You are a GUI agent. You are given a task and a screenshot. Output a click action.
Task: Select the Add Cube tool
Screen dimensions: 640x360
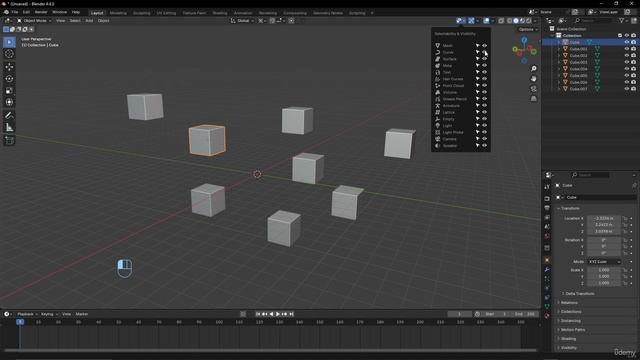[x=9, y=140]
